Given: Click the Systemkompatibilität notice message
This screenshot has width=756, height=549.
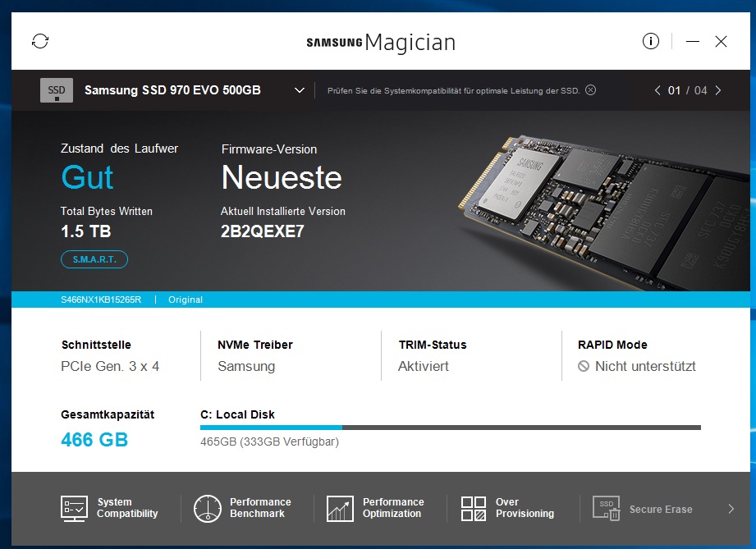Looking at the screenshot, I should [x=453, y=90].
